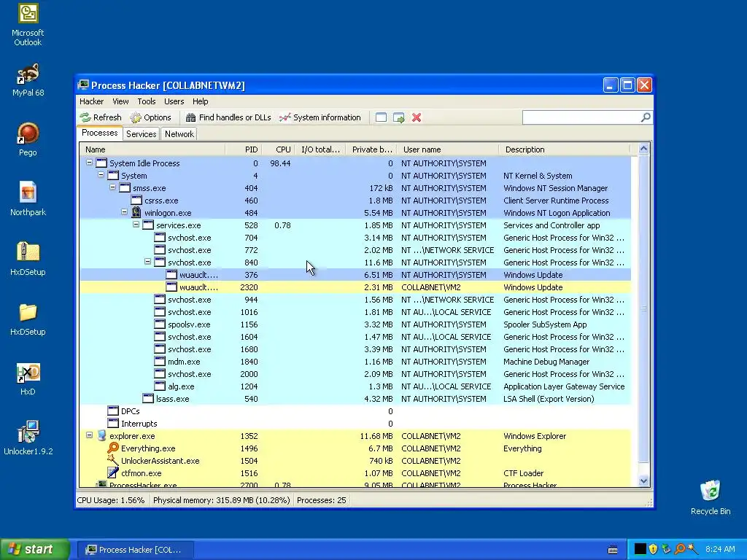Sort by the Description column header
This screenshot has height=560, width=747.
click(x=564, y=149)
